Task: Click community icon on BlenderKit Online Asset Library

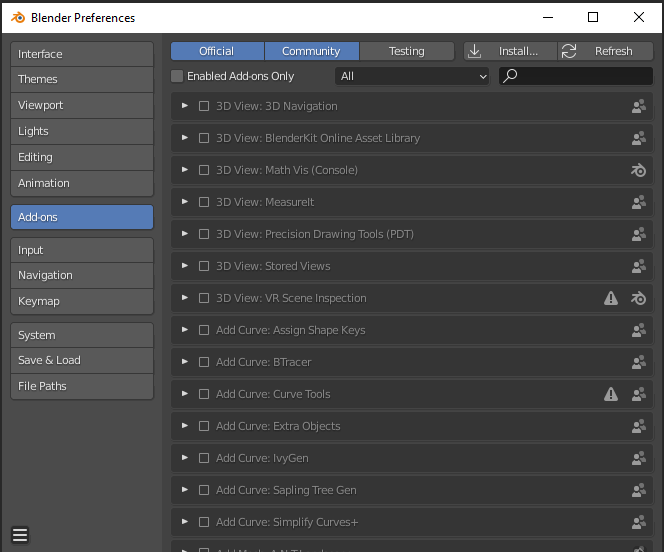Action: [x=639, y=138]
